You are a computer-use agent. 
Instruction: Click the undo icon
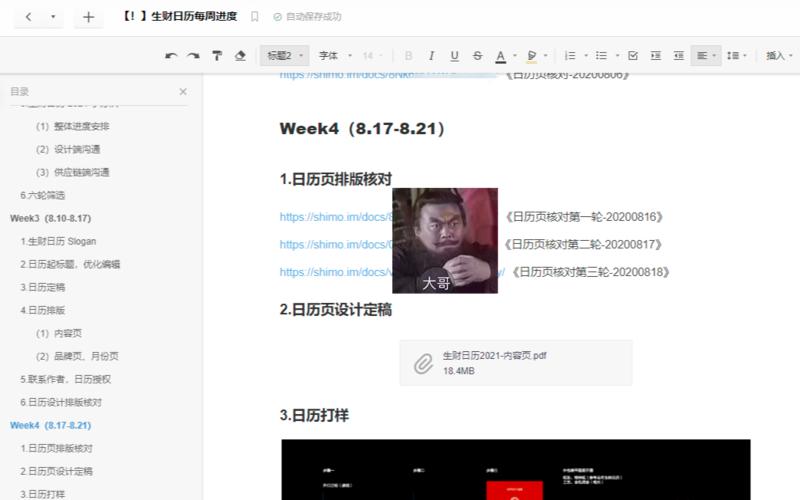click(171, 56)
